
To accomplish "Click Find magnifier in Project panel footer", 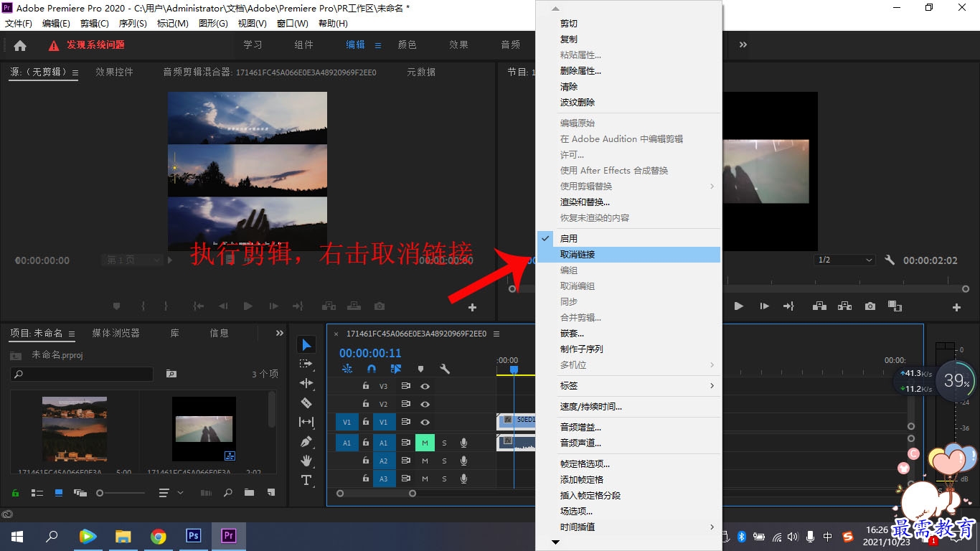I will coord(227,493).
